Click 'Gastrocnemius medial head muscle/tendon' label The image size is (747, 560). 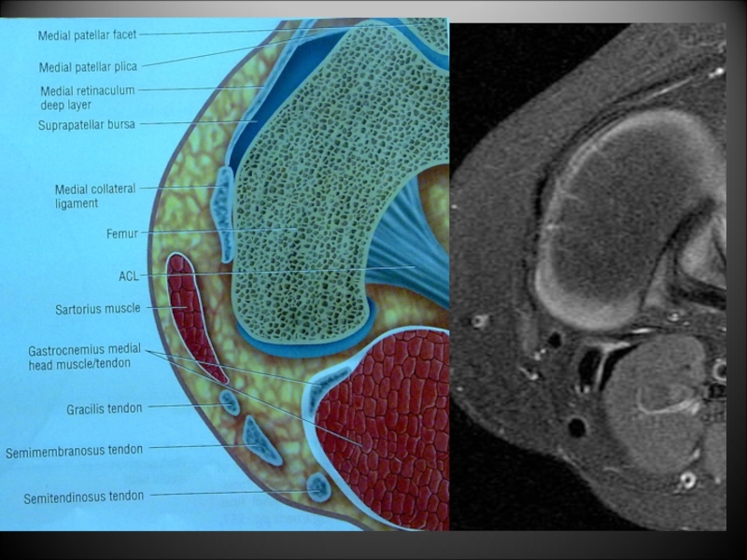coord(85,357)
